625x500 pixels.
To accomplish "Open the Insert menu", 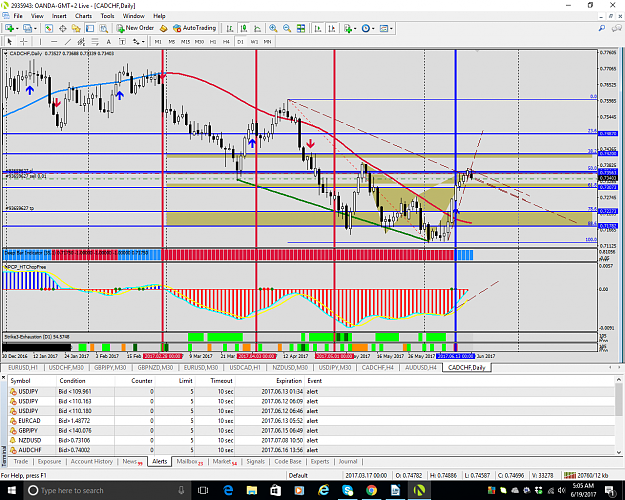I will pos(59,16).
